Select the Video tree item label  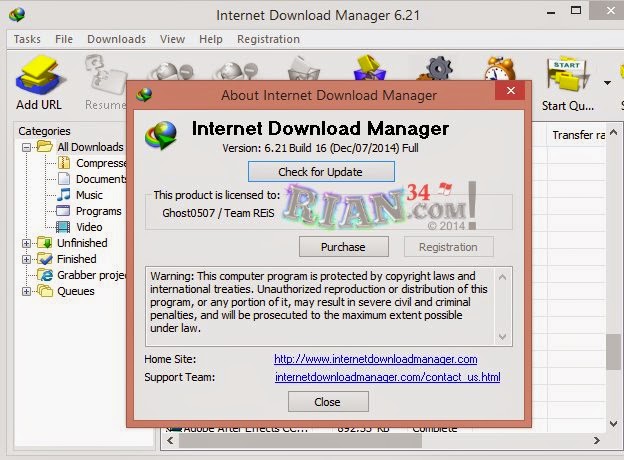point(89,227)
